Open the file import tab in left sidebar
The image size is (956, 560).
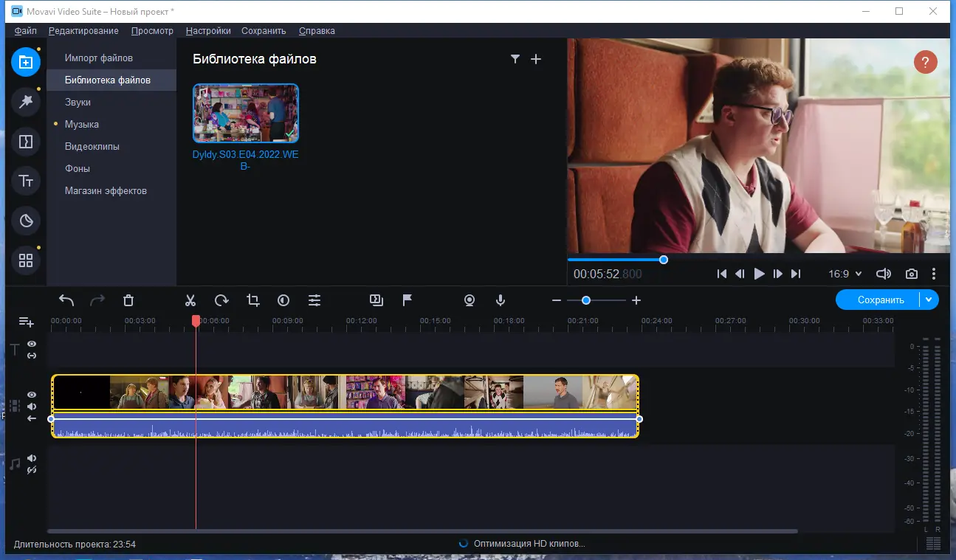pyautogui.click(x=26, y=61)
